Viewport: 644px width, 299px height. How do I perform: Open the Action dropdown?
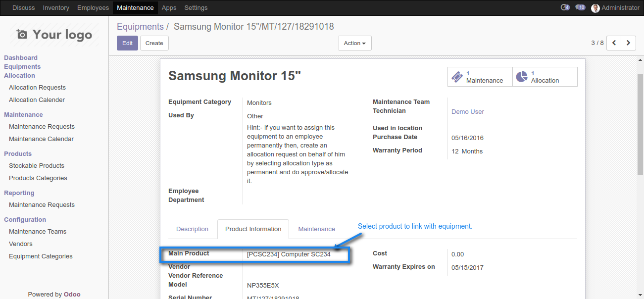(x=355, y=43)
